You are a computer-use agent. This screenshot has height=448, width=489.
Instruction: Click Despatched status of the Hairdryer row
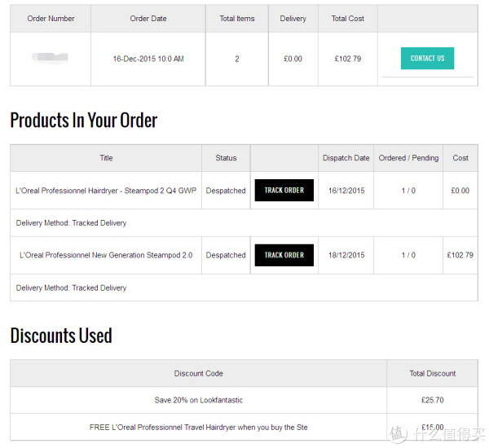point(226,191)
